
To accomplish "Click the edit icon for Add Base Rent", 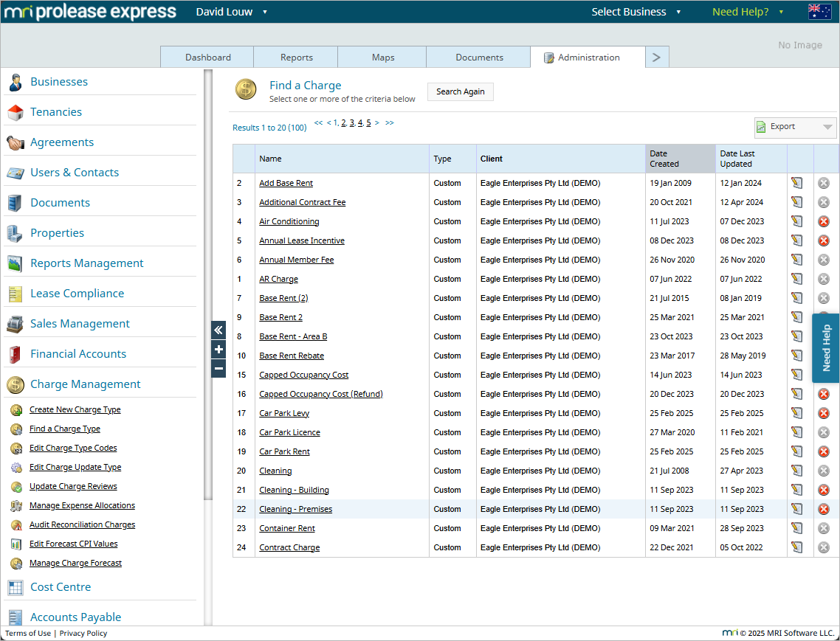I will pos(796,183).
